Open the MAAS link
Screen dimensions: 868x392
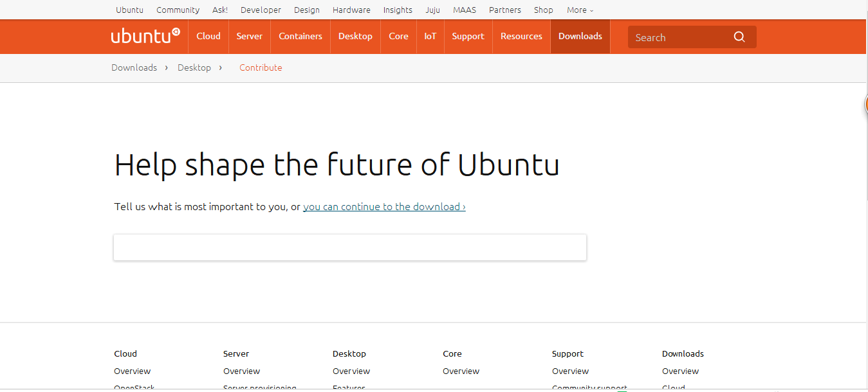pos(465,10)
